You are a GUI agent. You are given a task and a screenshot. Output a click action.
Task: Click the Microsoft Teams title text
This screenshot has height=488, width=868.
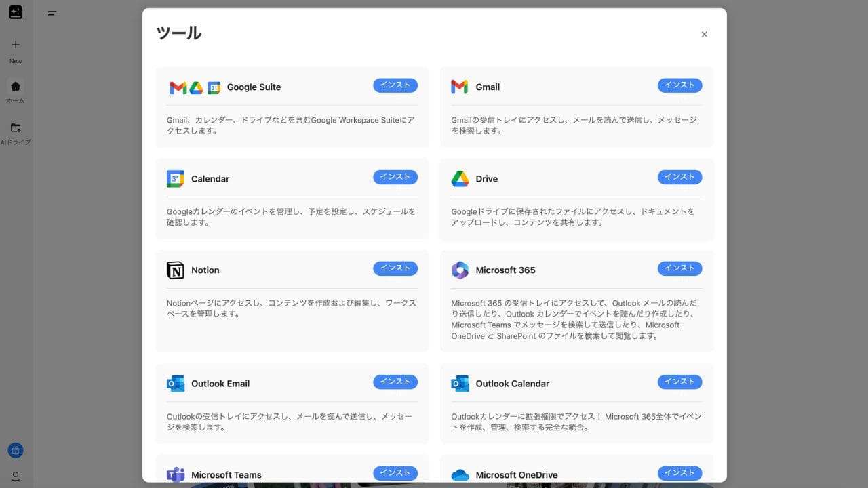click(226, 475)
